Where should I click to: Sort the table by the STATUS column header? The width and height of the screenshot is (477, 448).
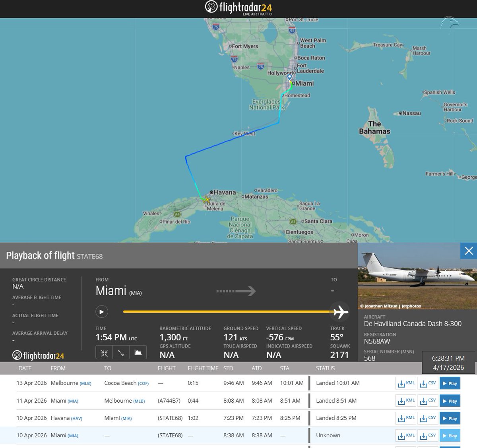tap(325, 368)
